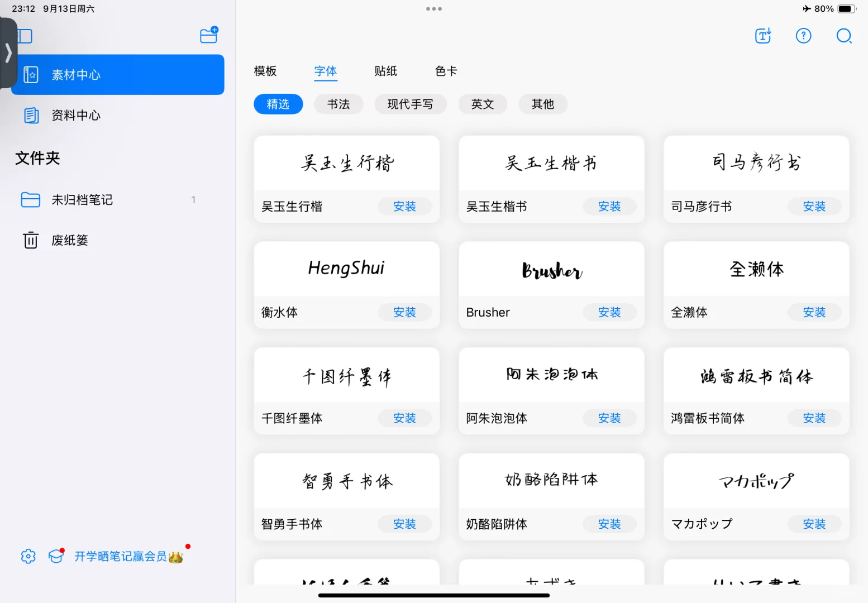
Task: Switch to the 色卡 tab
Action: tap(446, 71)
